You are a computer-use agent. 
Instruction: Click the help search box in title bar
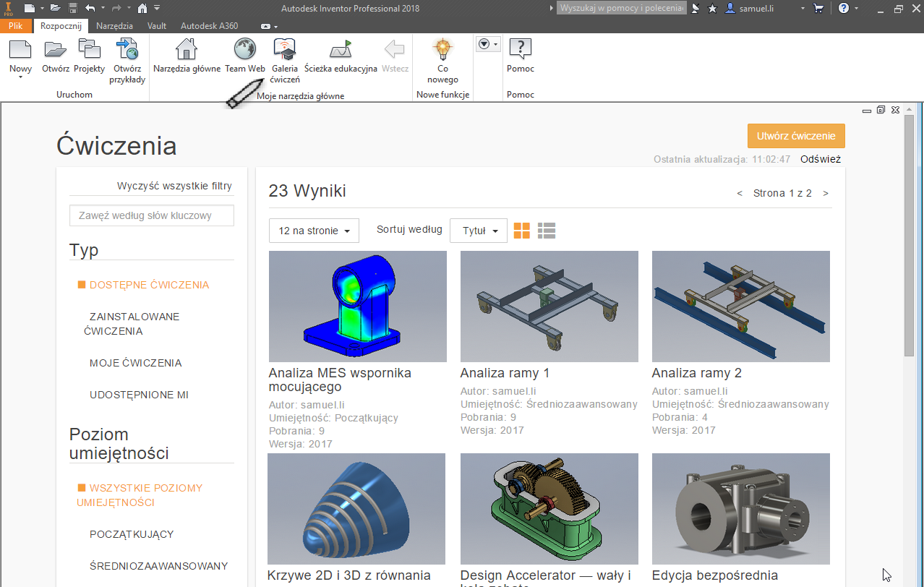tap(621, 9)
